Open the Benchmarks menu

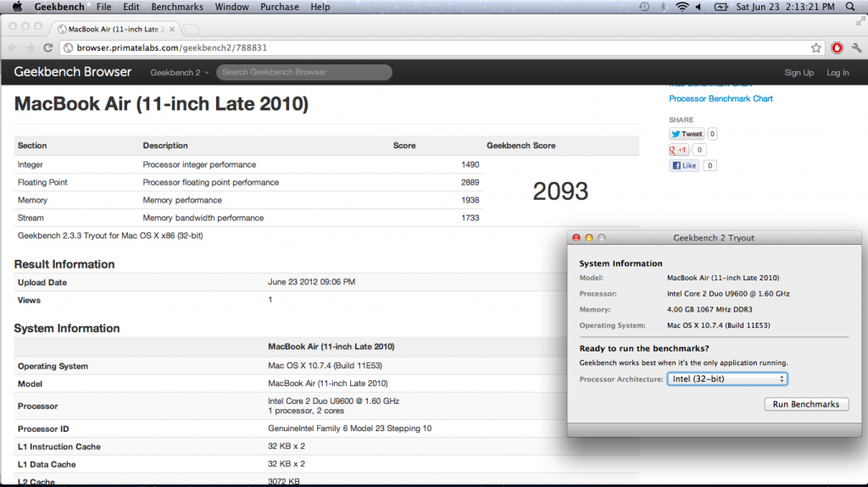click(x=177, y=7)
